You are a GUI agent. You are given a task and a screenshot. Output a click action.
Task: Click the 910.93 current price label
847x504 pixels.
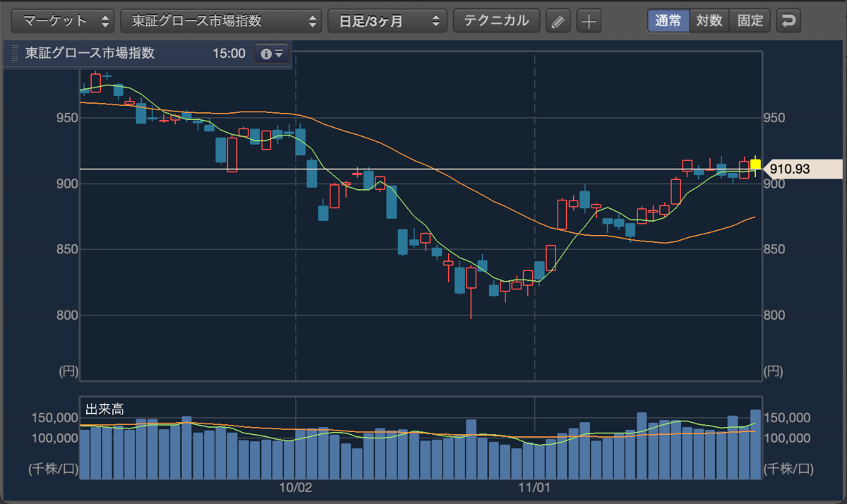pos(804,169)
